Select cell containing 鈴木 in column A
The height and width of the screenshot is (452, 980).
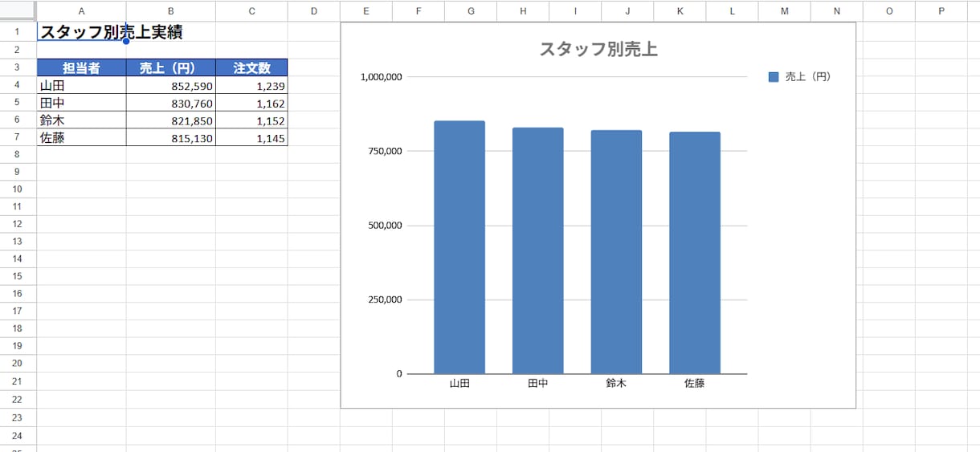81,120
